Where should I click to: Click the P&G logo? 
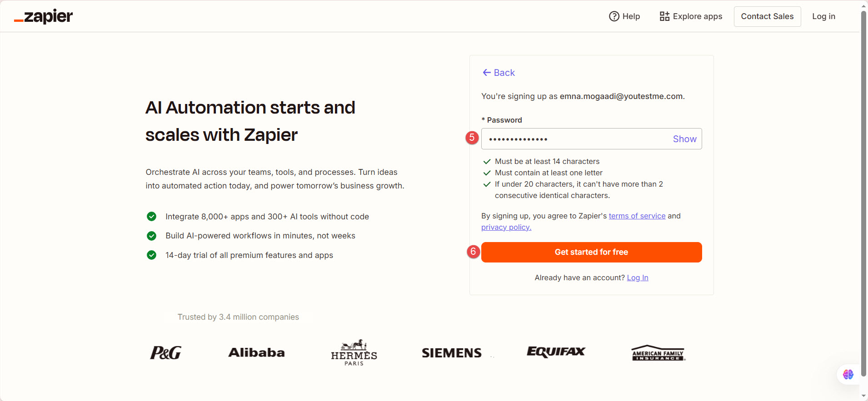(165, 353)
